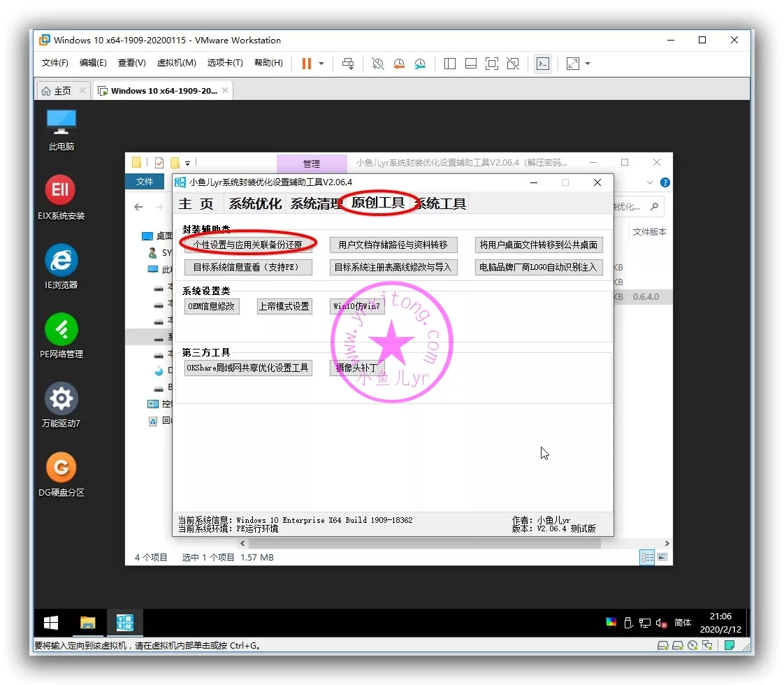Enter VMware full screen mode icon
The height and width of the screenshot is (685, 784).
492,64
